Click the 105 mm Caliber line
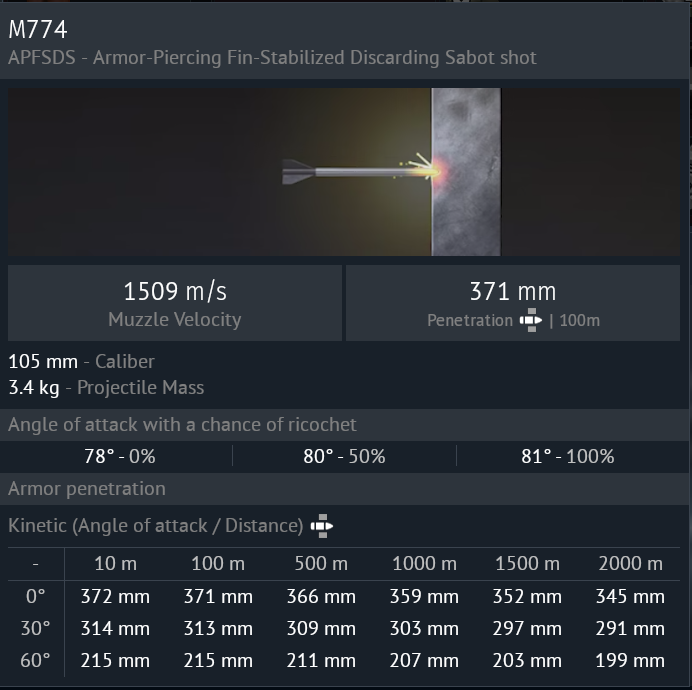The width and height of the screenshot is (692, 690). pos(81,361)
